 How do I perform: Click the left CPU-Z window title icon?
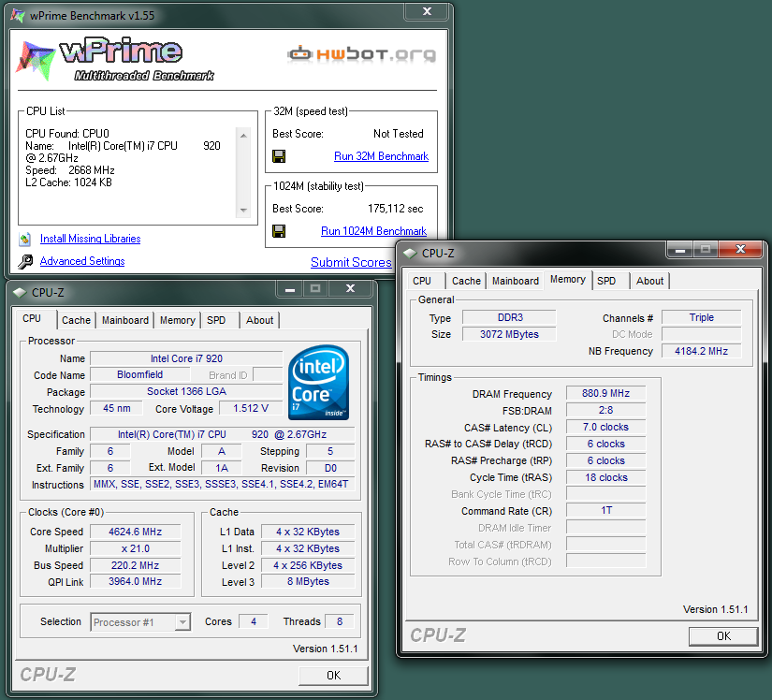(x=21, y=293)
